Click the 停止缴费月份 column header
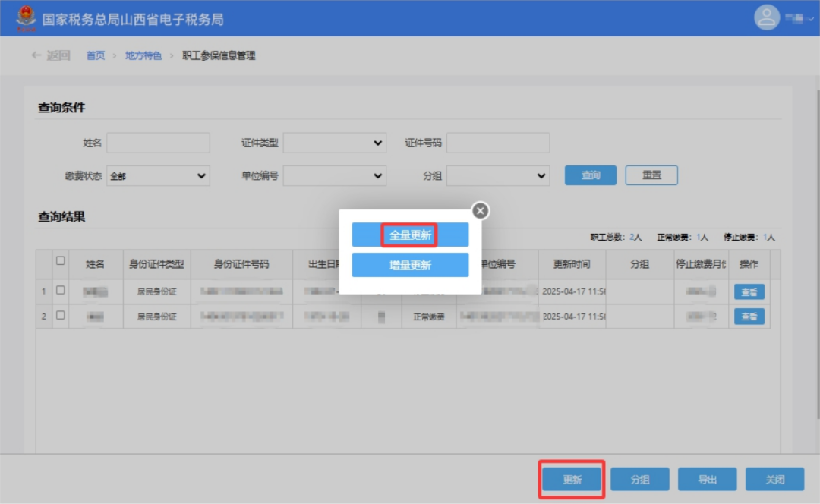 click(701, 265)
